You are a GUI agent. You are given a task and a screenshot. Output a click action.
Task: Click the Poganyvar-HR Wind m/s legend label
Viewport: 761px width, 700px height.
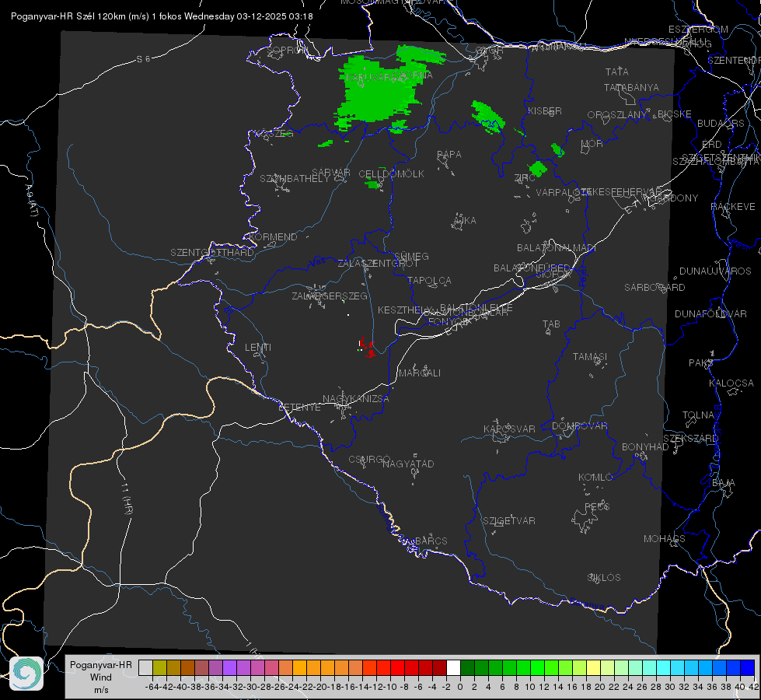(x=101, y=677)
